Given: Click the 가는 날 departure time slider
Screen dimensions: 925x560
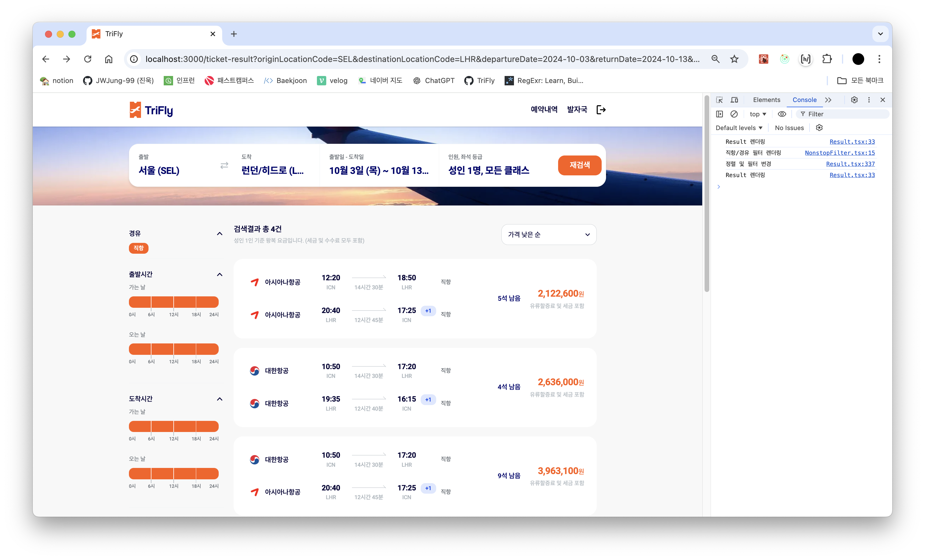Looking at the screenshot, I should pos(173,302).
